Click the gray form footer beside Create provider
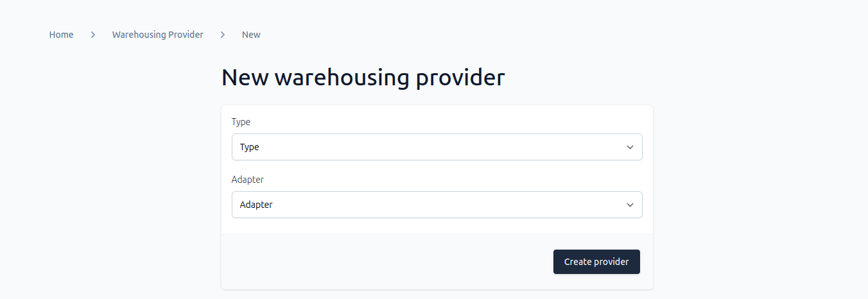Image resolution: width=868 pixels, height=299 pixels. click(x=385, y=262)
